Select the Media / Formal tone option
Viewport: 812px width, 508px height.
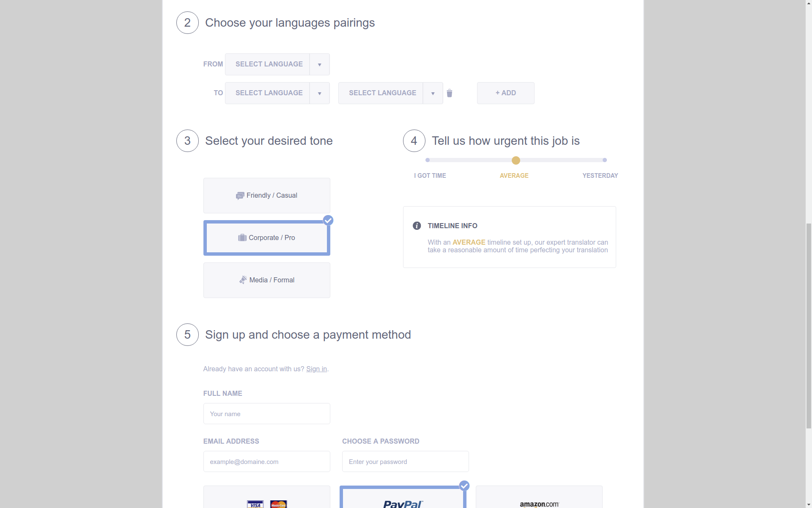[x=267, y=280]
